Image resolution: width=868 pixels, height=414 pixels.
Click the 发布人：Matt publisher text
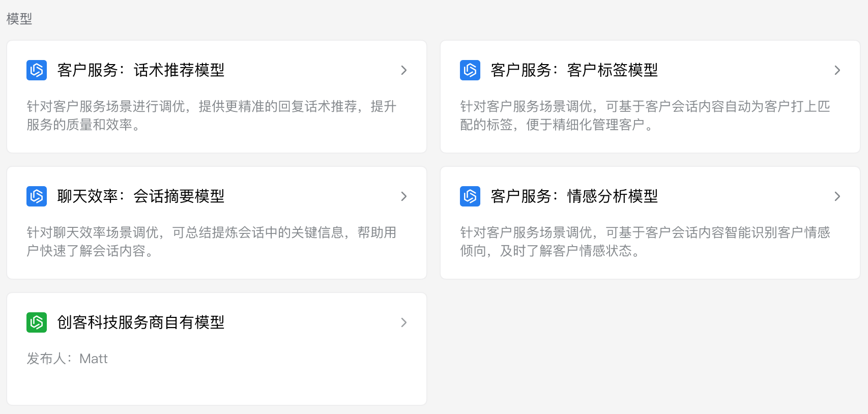67,359
